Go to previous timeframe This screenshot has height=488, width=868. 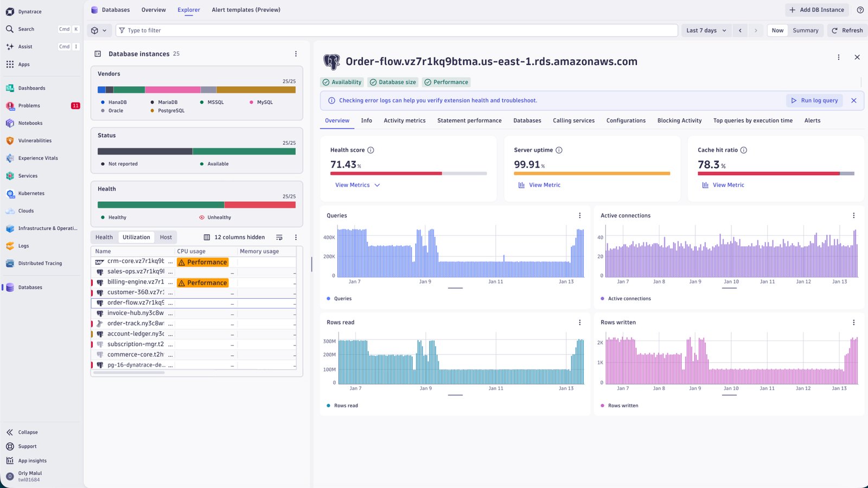(x=740, y=30)
